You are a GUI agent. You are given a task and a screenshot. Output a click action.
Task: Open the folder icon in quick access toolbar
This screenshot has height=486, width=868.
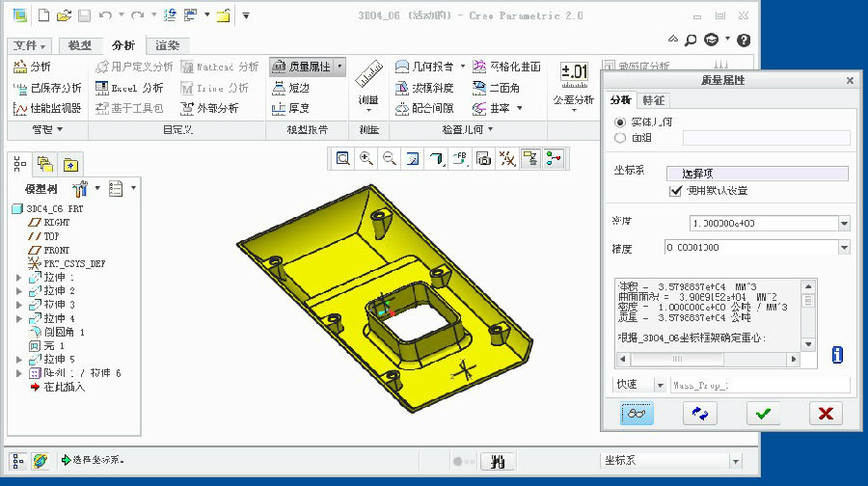click(64, 15)
